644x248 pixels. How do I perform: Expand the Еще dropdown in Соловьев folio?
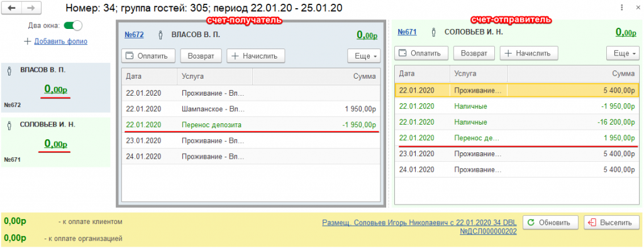tap(623, 53)
